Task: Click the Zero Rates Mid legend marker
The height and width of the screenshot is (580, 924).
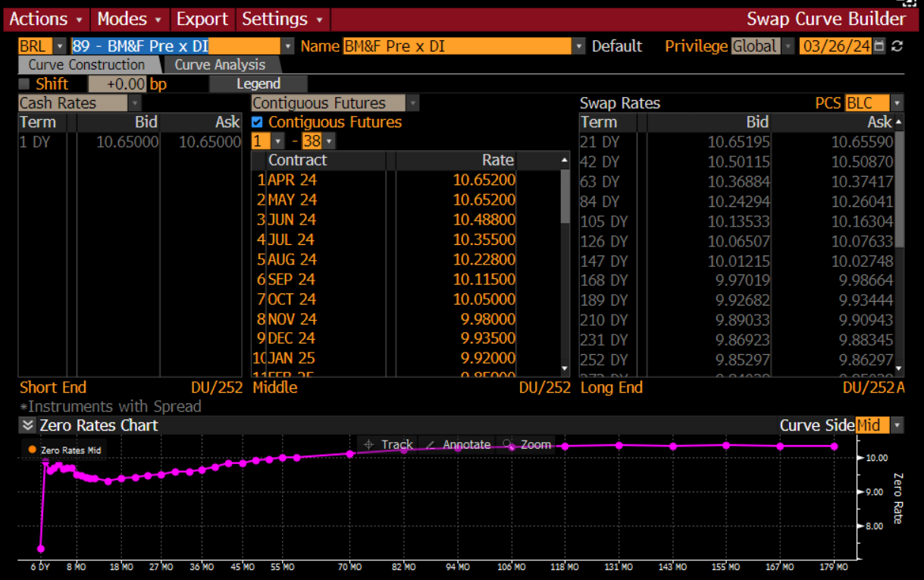Action: coord(32,450)
